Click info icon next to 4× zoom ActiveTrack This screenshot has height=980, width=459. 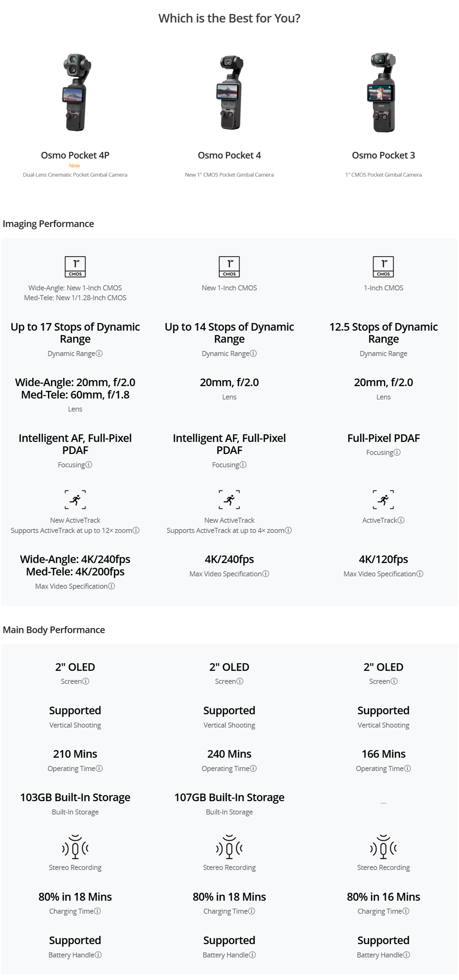pyautogui.click(x=289, y=530)
